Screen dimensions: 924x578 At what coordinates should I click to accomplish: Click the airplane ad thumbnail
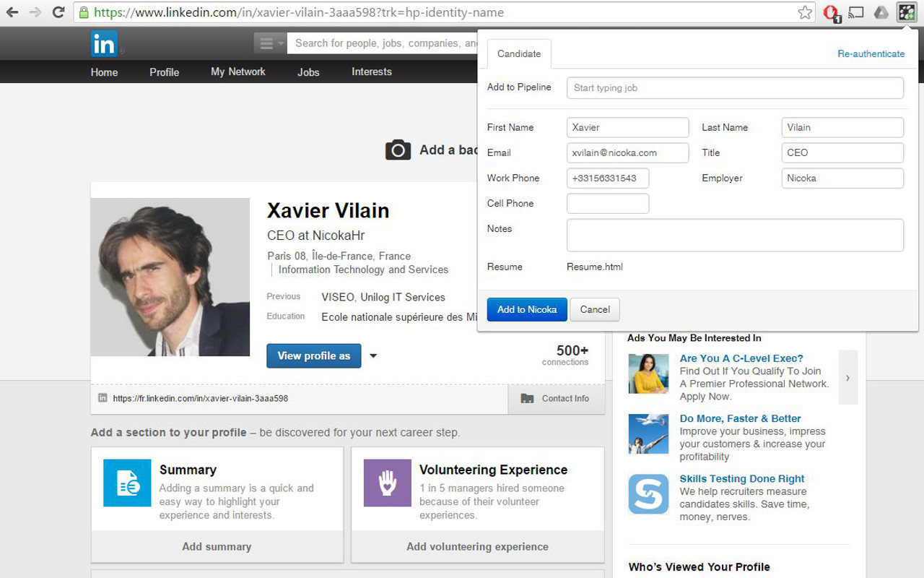click(x=648, y=433)
